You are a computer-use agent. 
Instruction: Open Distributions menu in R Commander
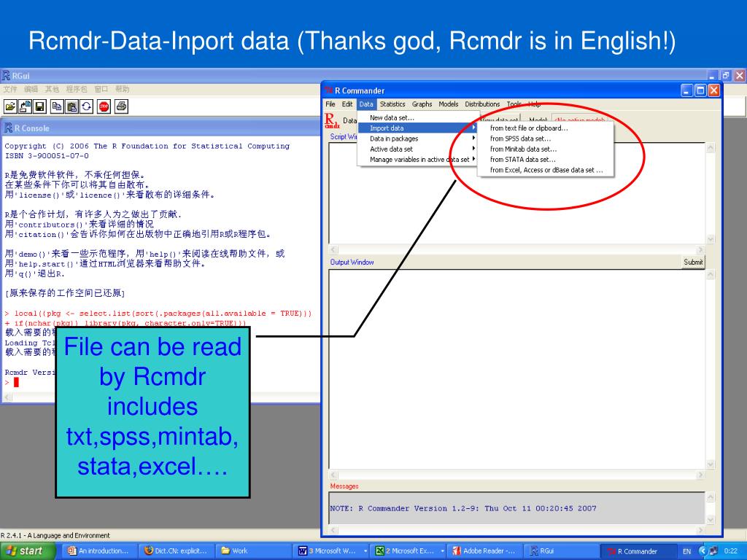click(x=482, y=104)
